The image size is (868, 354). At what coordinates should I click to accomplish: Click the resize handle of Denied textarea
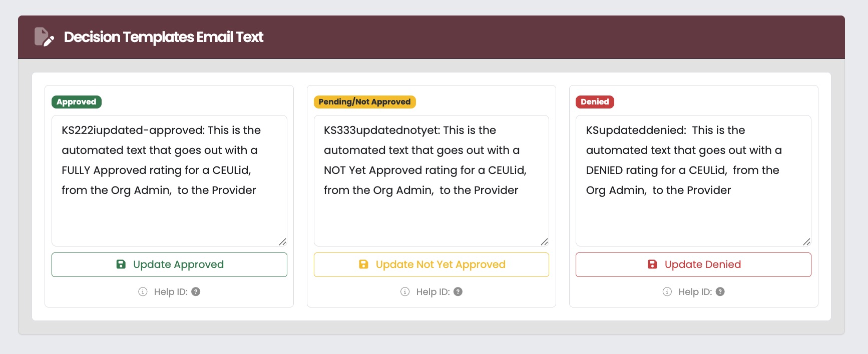806,242
